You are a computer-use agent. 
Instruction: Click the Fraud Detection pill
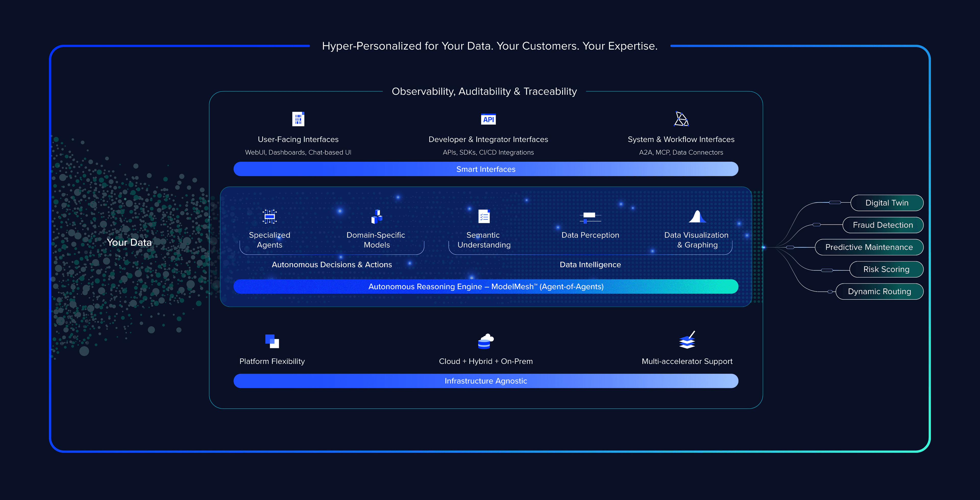pos(883,225)
